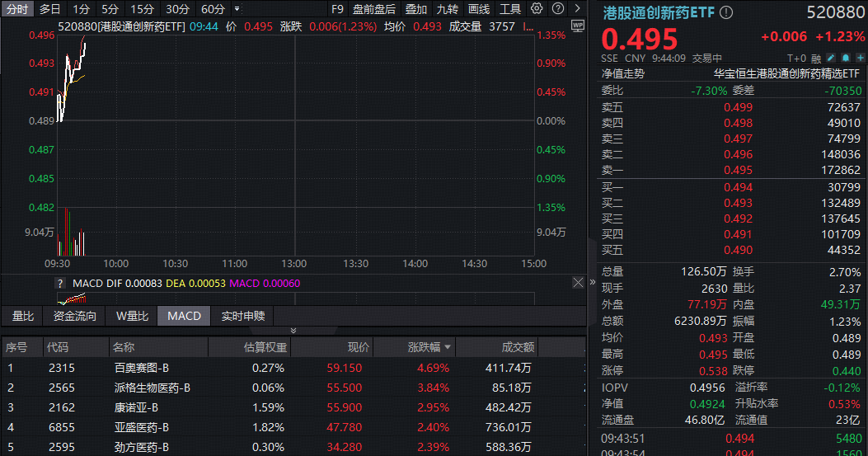Click the MACD indicator help question mark
The width and height of the screenshot is (868, 456).
click(x=60, y=283)
